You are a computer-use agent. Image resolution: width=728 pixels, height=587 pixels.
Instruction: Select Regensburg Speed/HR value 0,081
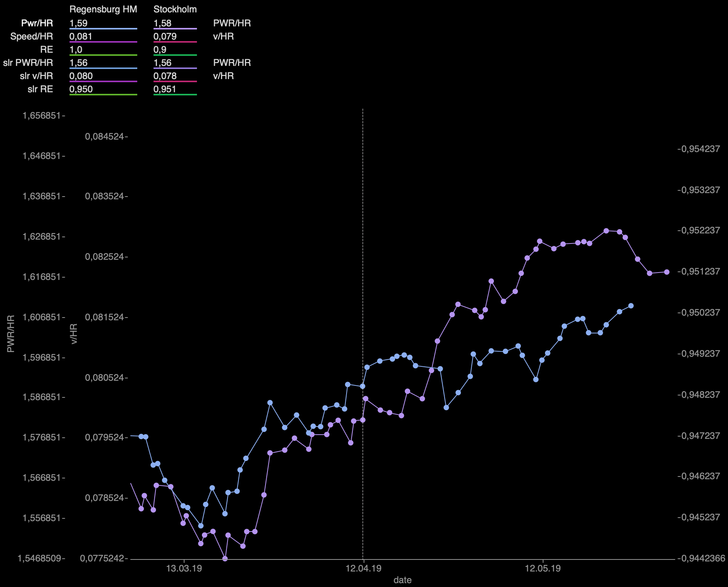(x=81, y=36)
